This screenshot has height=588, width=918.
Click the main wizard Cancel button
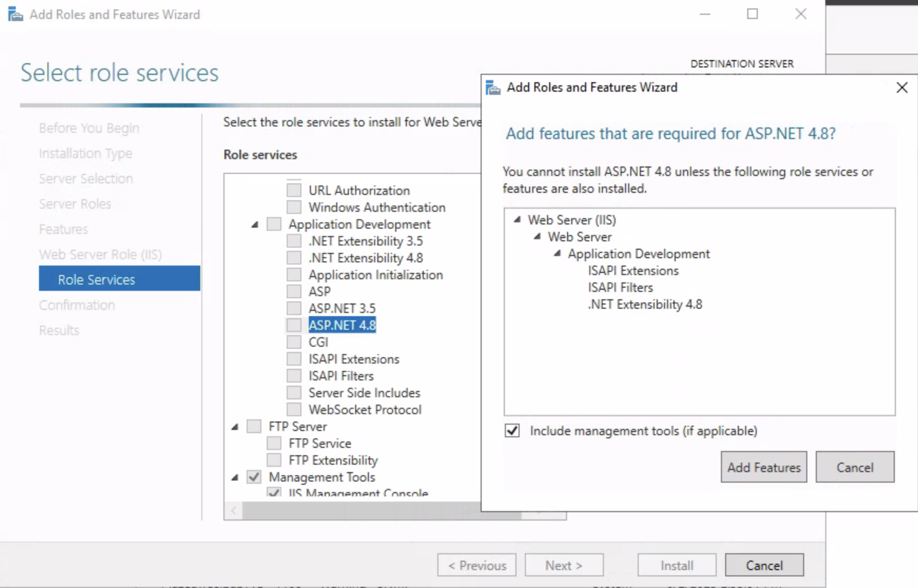[764, 565]
